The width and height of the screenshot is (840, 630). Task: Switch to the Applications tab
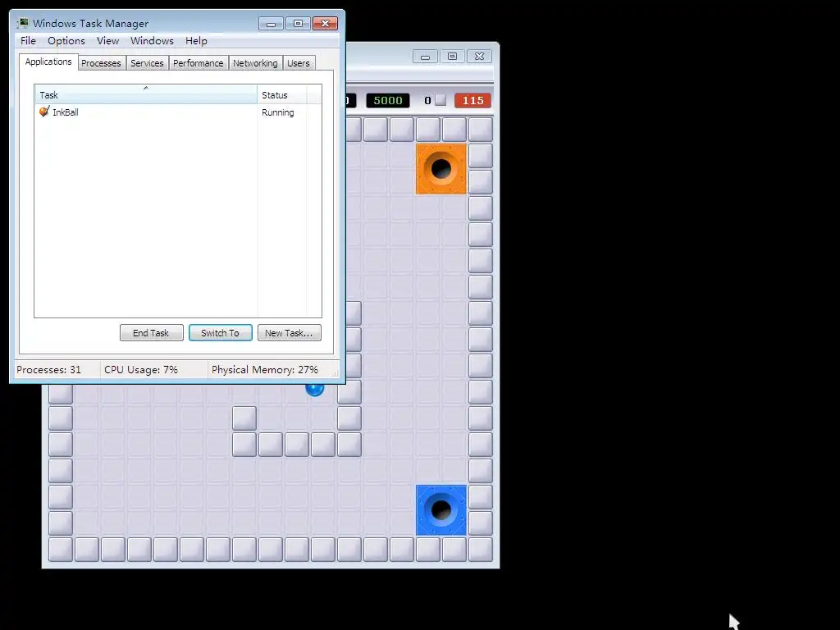(48, 62)
